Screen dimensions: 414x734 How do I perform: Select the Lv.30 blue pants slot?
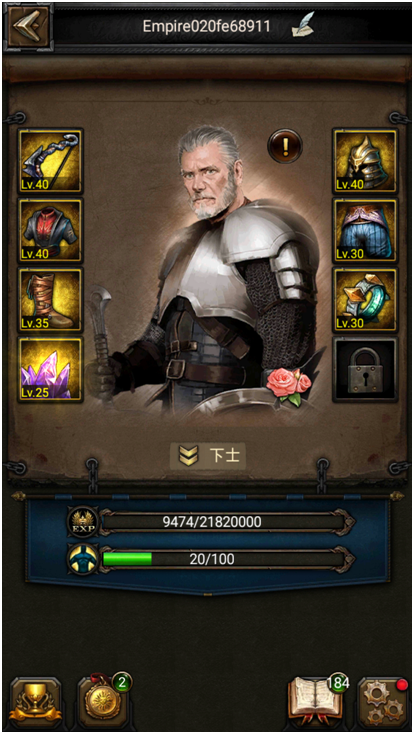coord(365,230)
